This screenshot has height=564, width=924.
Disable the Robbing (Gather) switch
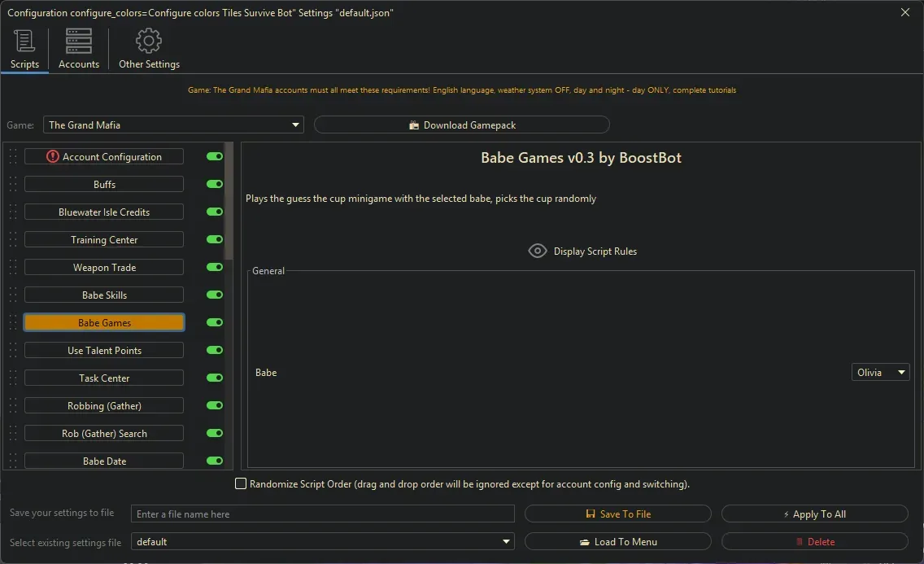[x=215, y=405]
